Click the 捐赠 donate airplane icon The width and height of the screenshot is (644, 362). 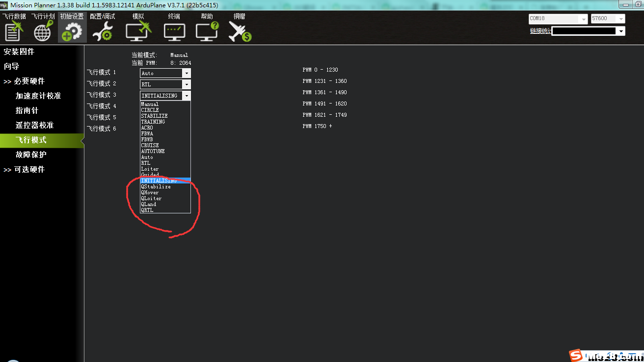(240, 31)
